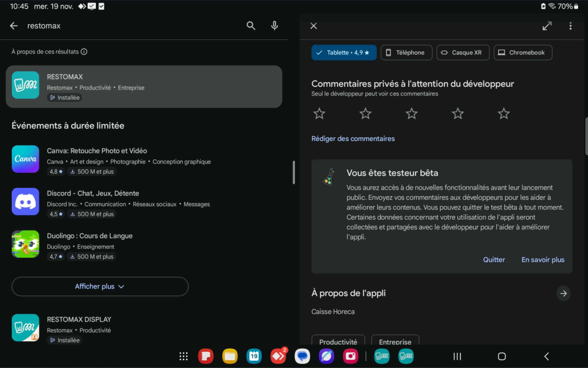Give a five-star rating
588x368 pixels.
pyautogui.click(x=503, y=114)
